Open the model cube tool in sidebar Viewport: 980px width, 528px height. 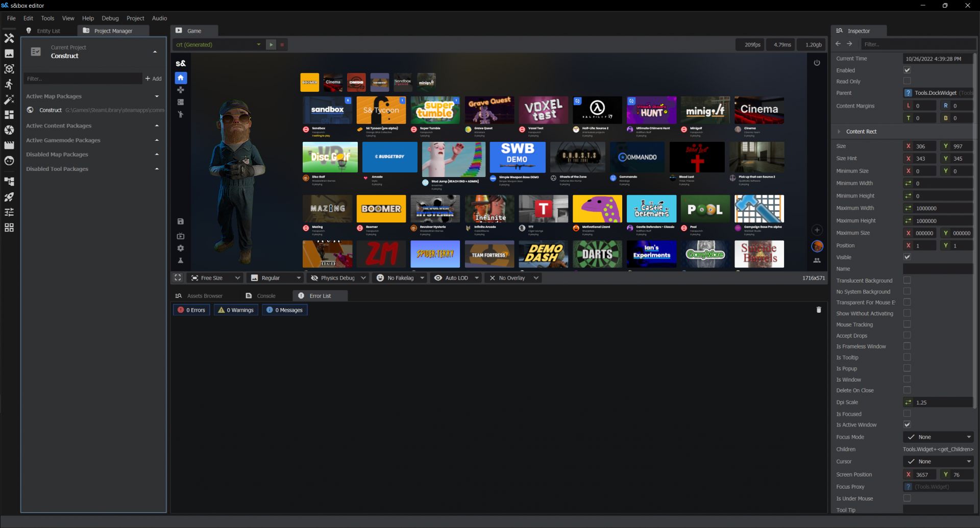[9, 69]
